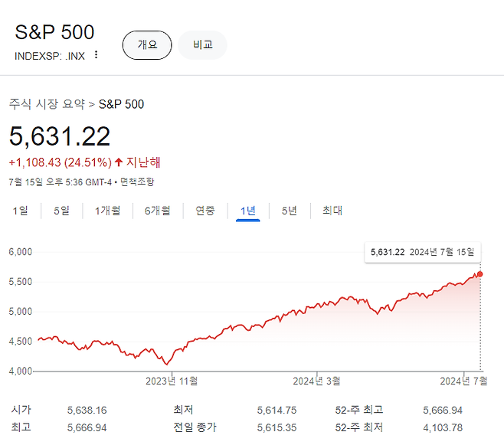This screenshot has height=445, width=504.
Task: Click the S&P 500 breadcrumb text
Action: coord(121,104)
